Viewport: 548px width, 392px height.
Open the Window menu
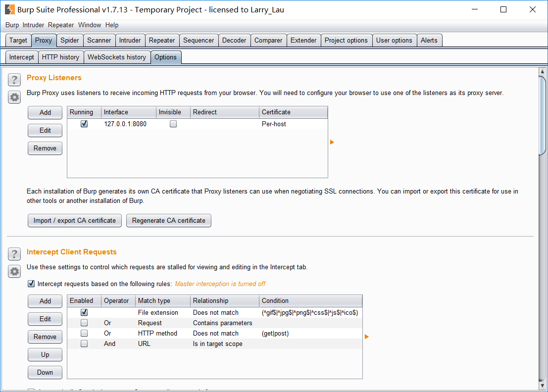pos(90,25)
